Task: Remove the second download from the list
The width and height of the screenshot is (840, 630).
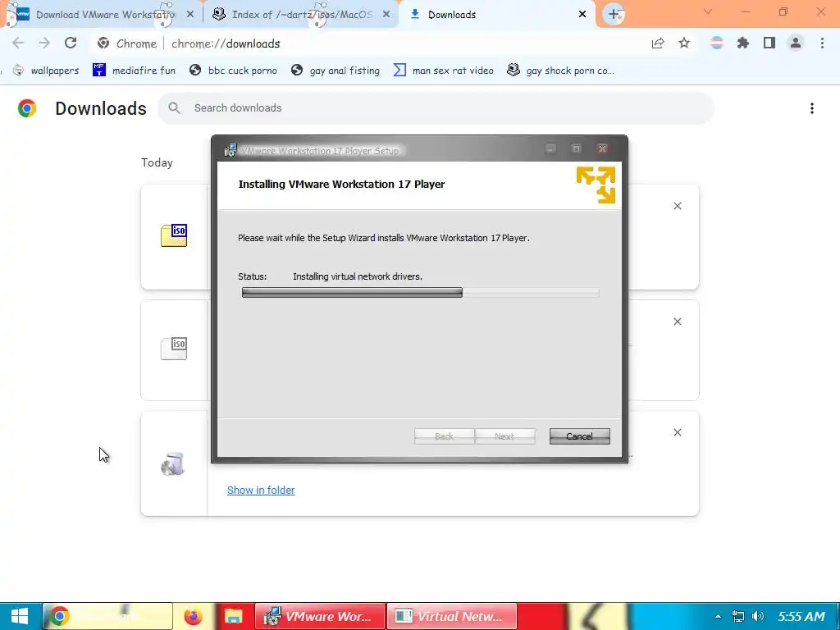Action: click(678, 322)
